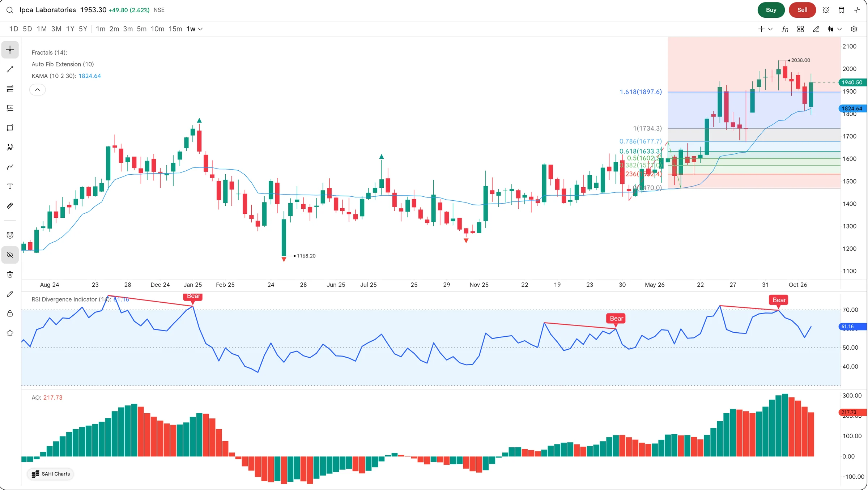
Task: Select the crosshair cursor tool
Action: click(x=10, y=50)
